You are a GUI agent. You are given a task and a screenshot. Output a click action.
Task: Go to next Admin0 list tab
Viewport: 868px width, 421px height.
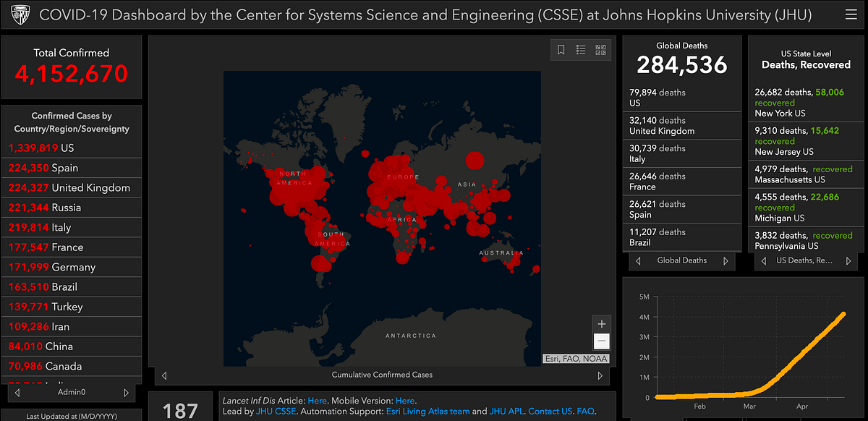click(x=126, y=393)
